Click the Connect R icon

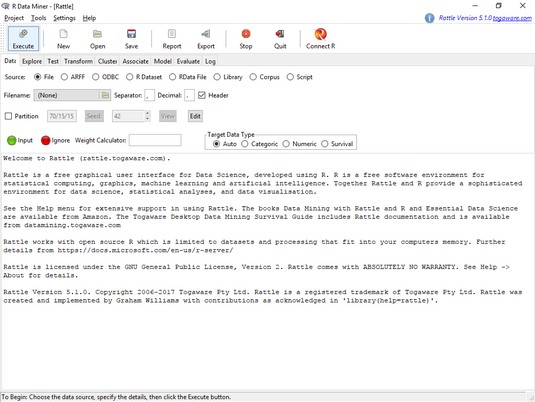pyautogui.click(x=320, y=39)
